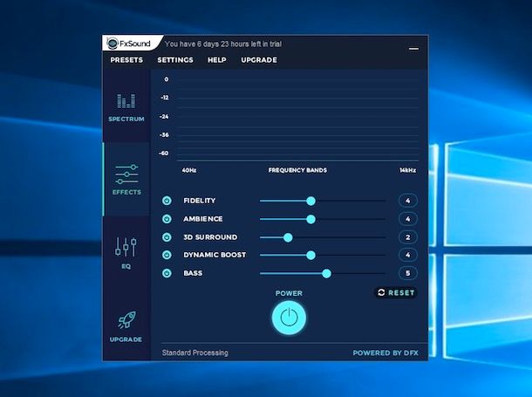Click the 'Powered by DFX' link
The image size is (532, 397).
click(385, 353)
